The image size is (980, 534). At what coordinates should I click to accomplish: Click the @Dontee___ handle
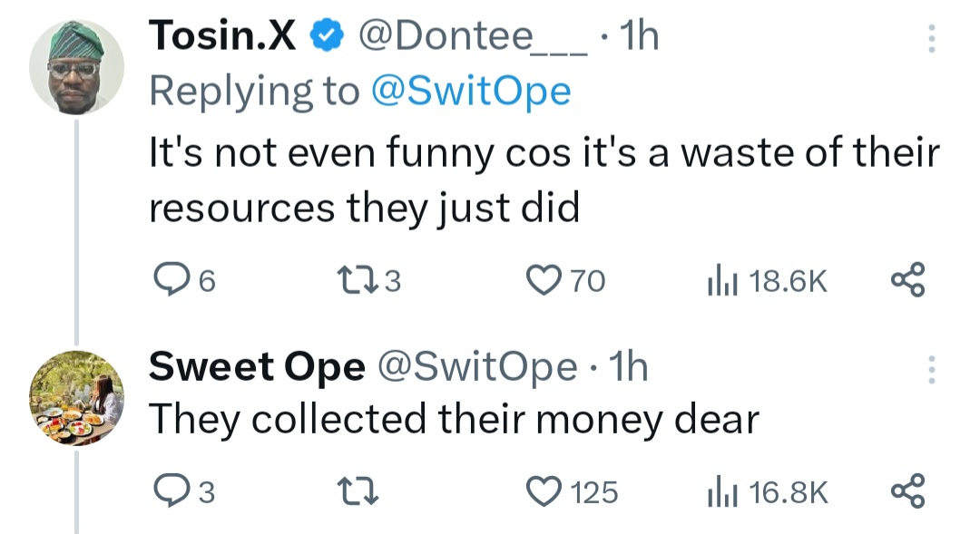pyautogui.click(x=472, y=36)
